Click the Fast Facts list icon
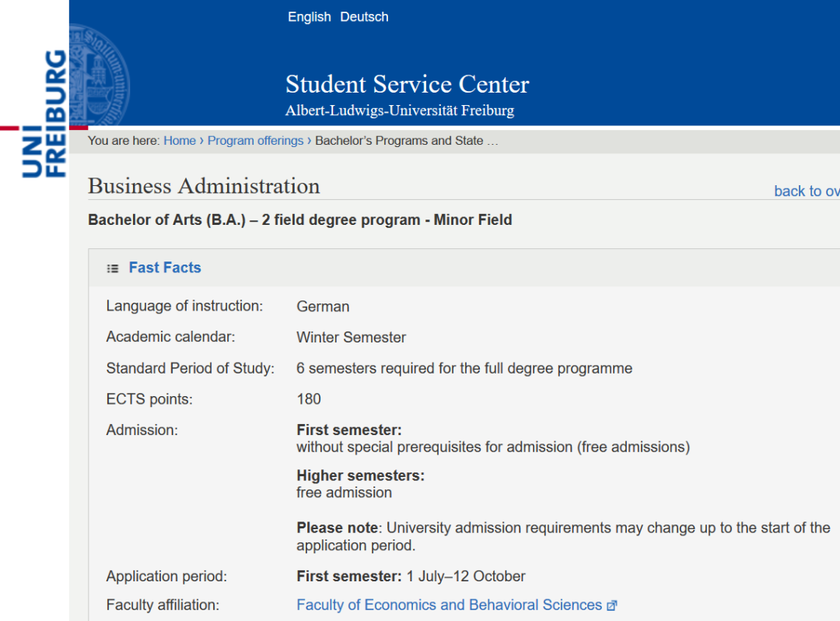 [x=113, y=268]
